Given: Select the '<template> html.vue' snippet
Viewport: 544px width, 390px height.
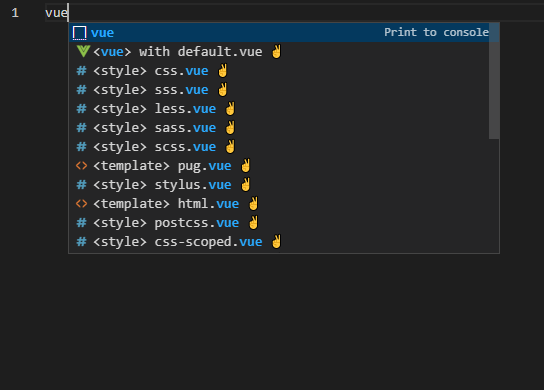Looking at the screenshot, I should click(284, 204).
